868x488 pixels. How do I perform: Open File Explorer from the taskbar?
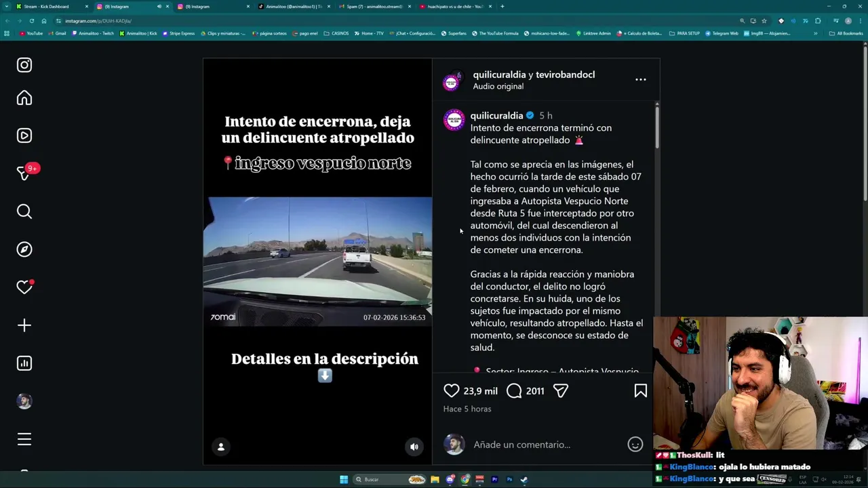click(435, 480)
